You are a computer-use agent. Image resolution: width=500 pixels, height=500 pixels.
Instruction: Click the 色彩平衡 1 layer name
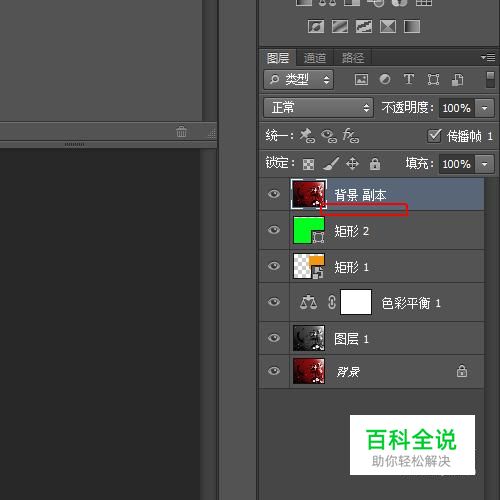(411, 303)
